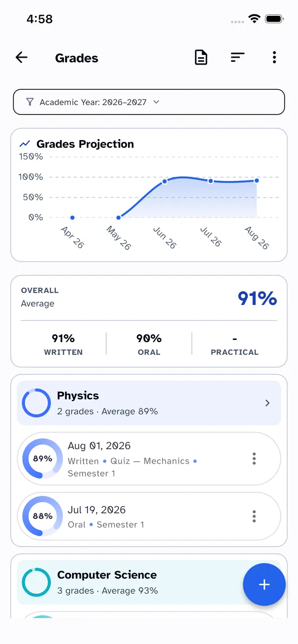This screenshot has height=644, width=298.
Task: Select the Practical average column
Action: (235, 345)
